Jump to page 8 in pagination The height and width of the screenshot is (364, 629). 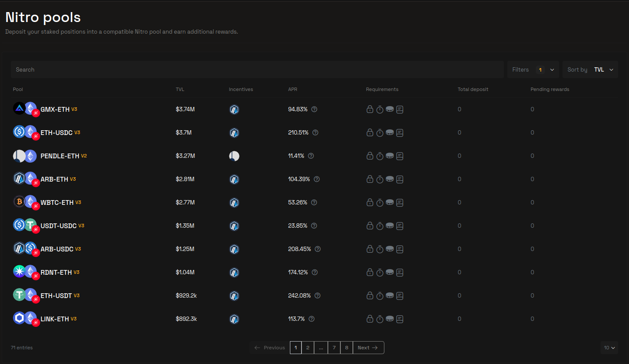pos(346,348)
